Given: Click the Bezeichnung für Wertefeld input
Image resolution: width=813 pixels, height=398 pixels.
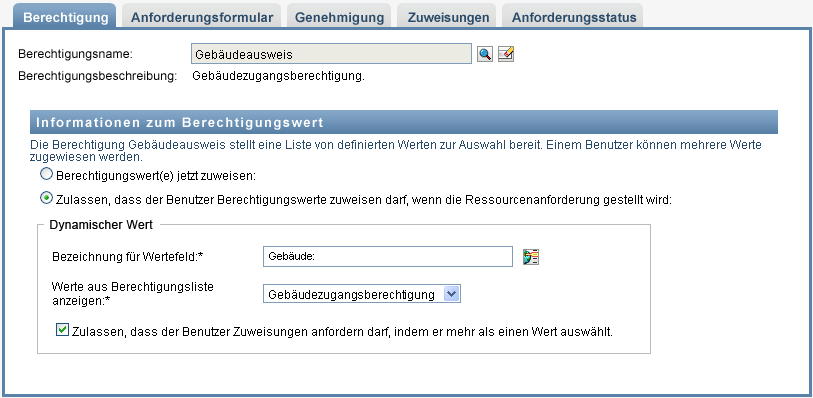Looking at the screenshot, I should (x=388, y=257).
